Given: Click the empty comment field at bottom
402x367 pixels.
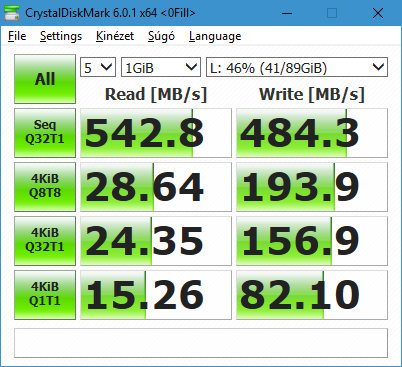Looking at the screenshot, I should tap(201, 343).
